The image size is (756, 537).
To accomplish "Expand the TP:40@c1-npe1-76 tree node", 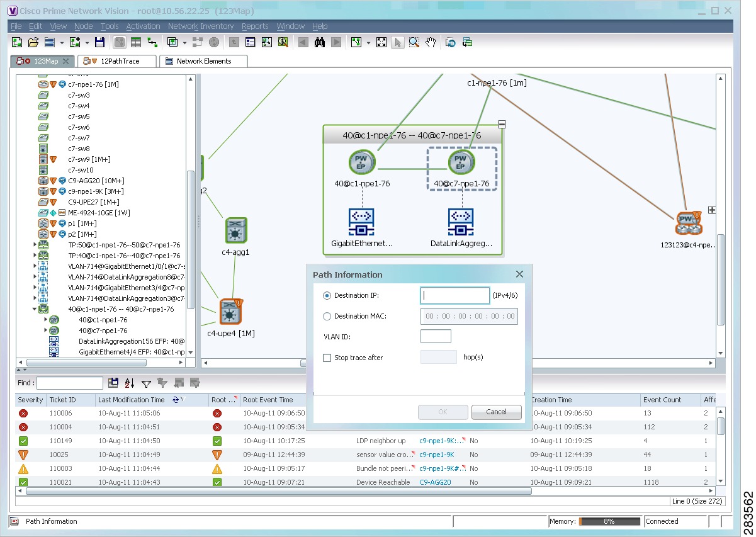I will (35, 256).
